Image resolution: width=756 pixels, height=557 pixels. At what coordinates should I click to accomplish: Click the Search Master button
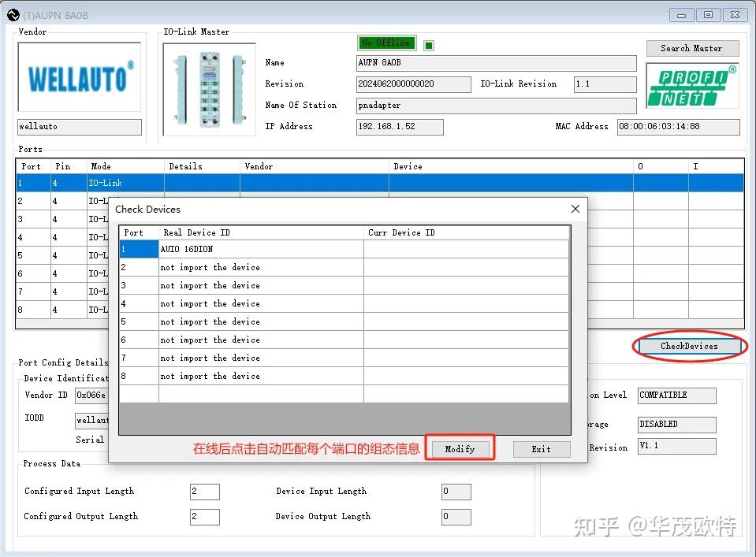coord(692,48)
